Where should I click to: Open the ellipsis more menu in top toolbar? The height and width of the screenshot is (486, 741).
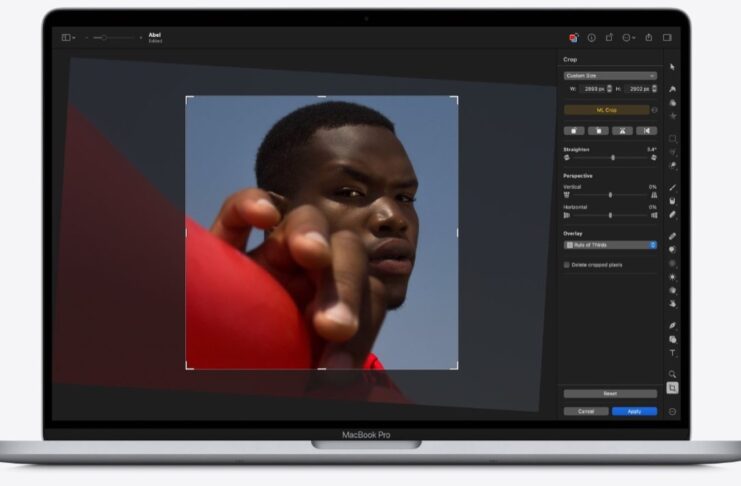[629, 38]
